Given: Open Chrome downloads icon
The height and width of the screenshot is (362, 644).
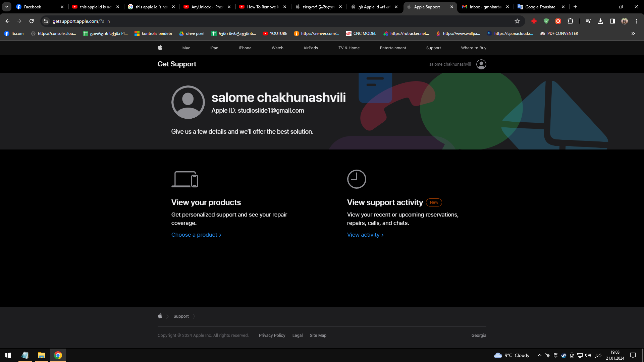Looking at the screenshot, I should tap(600, 21).
